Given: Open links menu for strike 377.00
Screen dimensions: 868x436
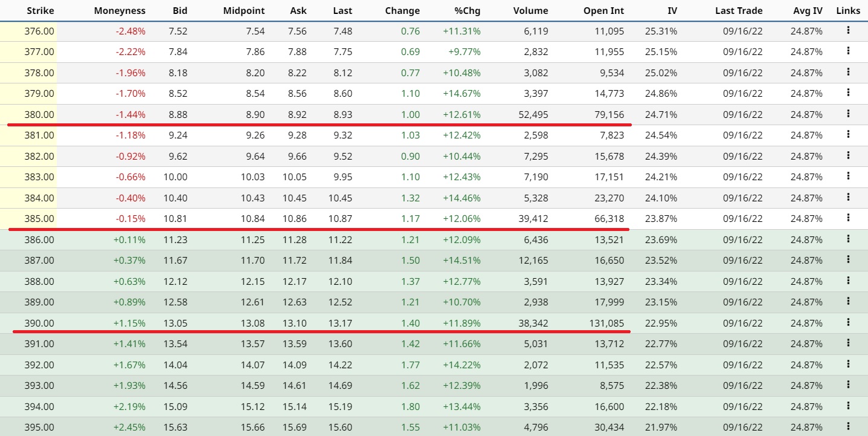Looking at the screenshot, I should 848,51.
